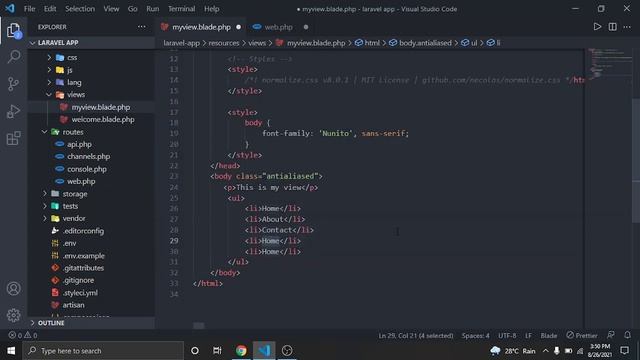Image resolution: width=640 pixels, height=360 pixels.
Task: Open Explorer Views and More Actions menu
Action: [x=142, y=27]
